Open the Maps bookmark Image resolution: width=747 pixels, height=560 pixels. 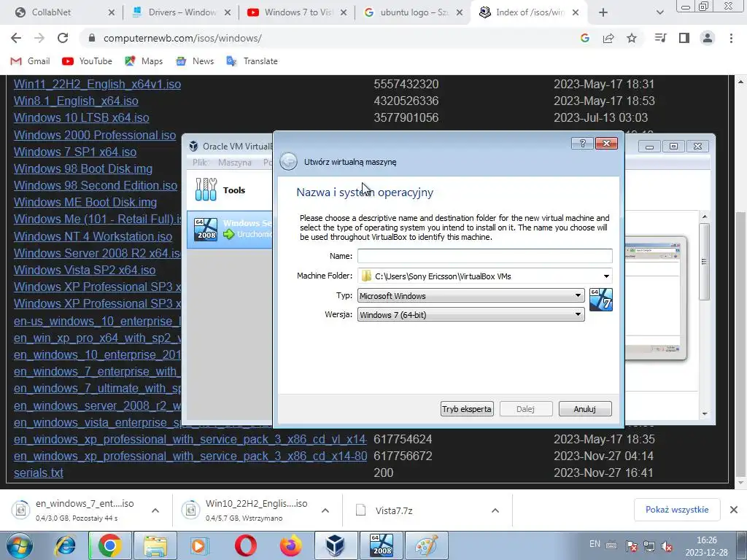(x=144, y=61)
